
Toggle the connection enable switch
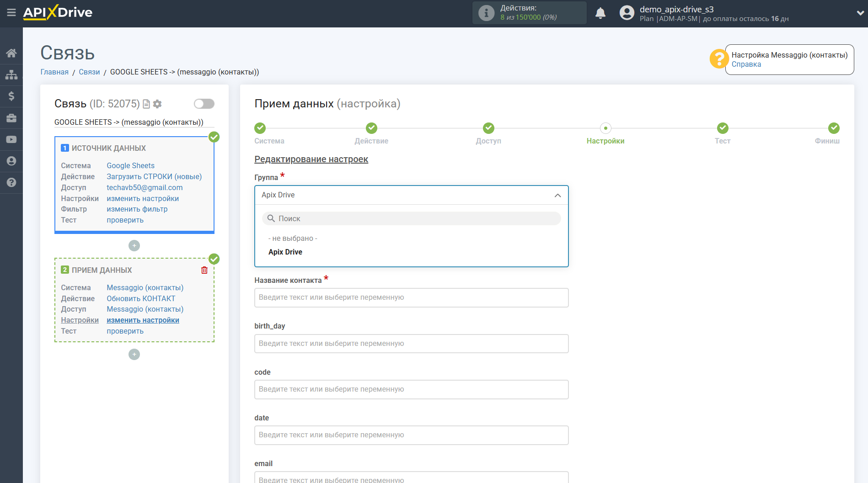(x=204, y=104)
